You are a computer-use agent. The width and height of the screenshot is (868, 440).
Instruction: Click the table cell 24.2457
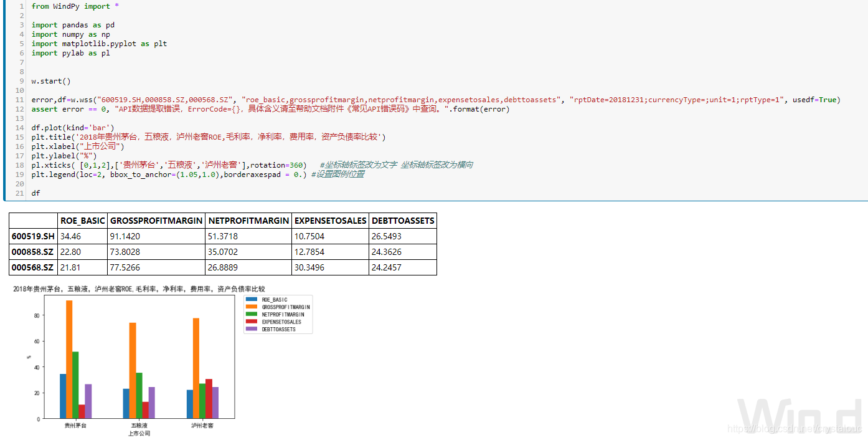coord(403,267)
